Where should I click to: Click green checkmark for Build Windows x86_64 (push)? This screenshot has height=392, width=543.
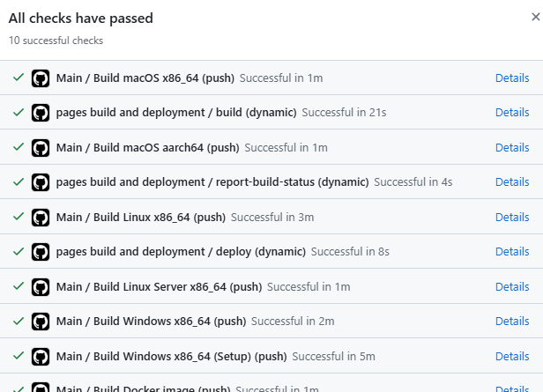pyautogui.click(x=19, y=322)
